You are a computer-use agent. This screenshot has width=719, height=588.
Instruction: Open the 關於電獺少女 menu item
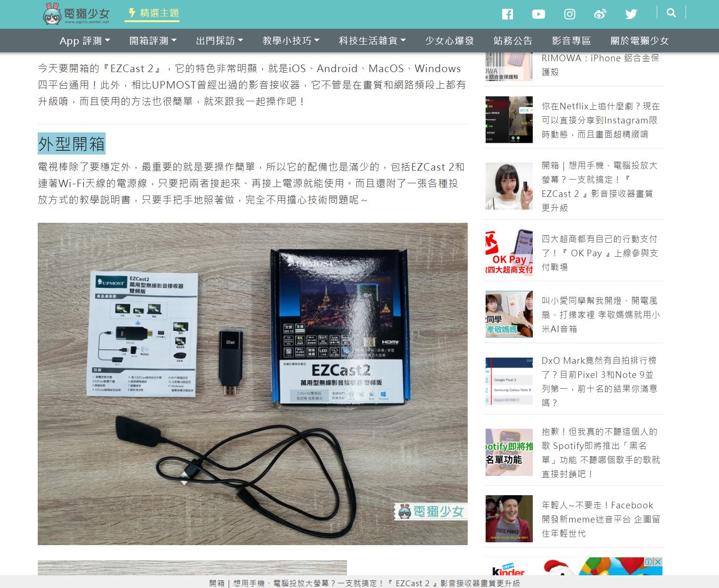click(x=640, y=41)
